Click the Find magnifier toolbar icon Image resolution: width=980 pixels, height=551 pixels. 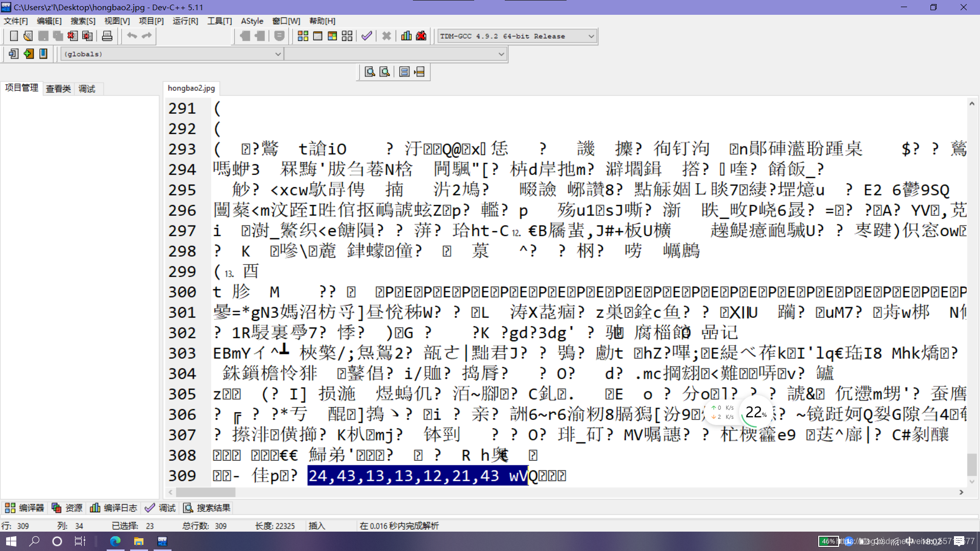coord(370,72)
